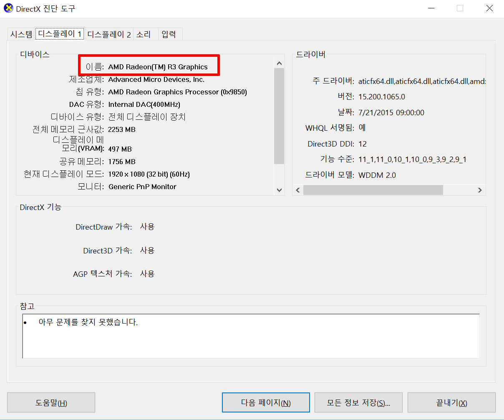Screen dimensions: 504x420
Task: Click the driver panel horizontal scrollbar thumb
Action: (x=373, y=190)
